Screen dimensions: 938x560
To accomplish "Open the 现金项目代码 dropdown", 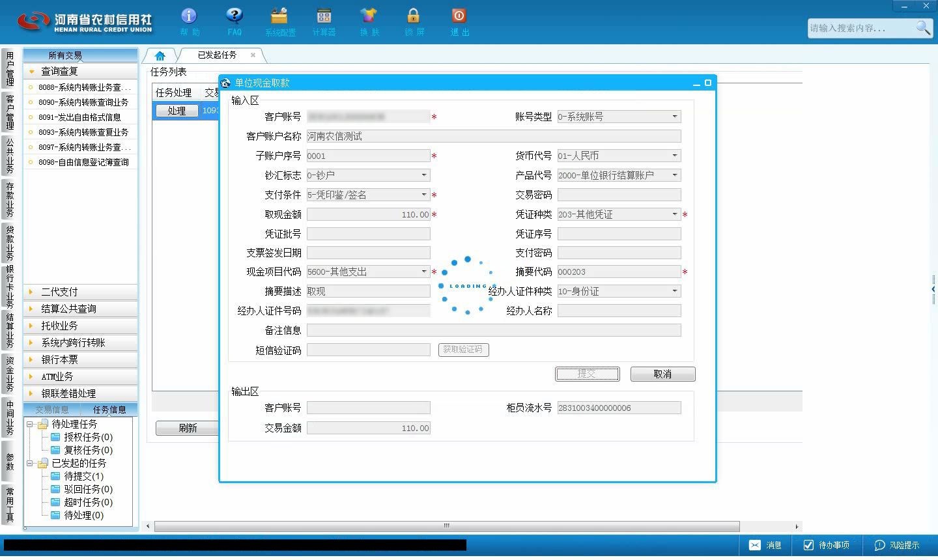I will [x=424, y=272].
